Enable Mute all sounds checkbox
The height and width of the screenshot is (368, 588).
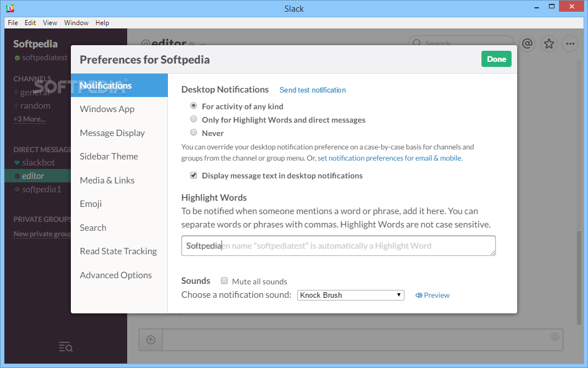(x=224, y=280)
